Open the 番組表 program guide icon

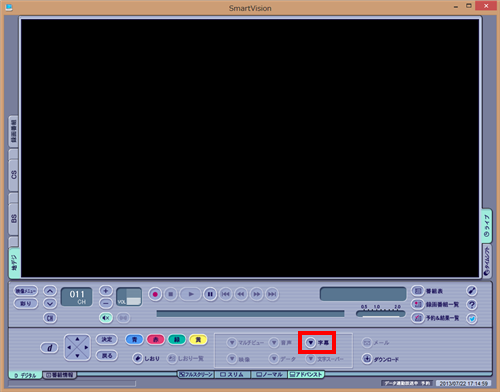pos(417,291)
